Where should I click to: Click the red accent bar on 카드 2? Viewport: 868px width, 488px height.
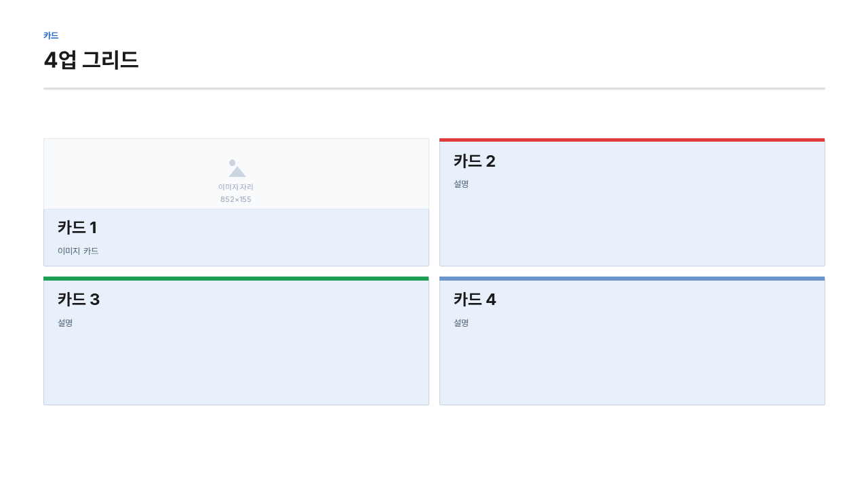pyautogui.click(x=632, y=140)
